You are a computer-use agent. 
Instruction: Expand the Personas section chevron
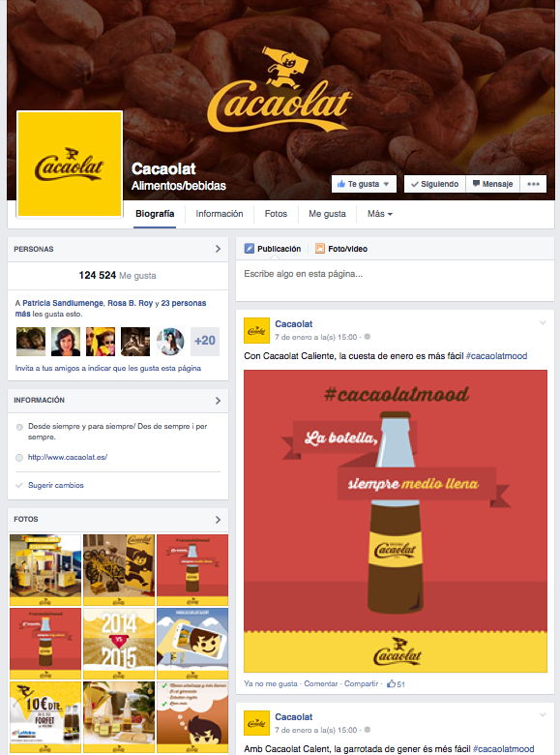218,249
